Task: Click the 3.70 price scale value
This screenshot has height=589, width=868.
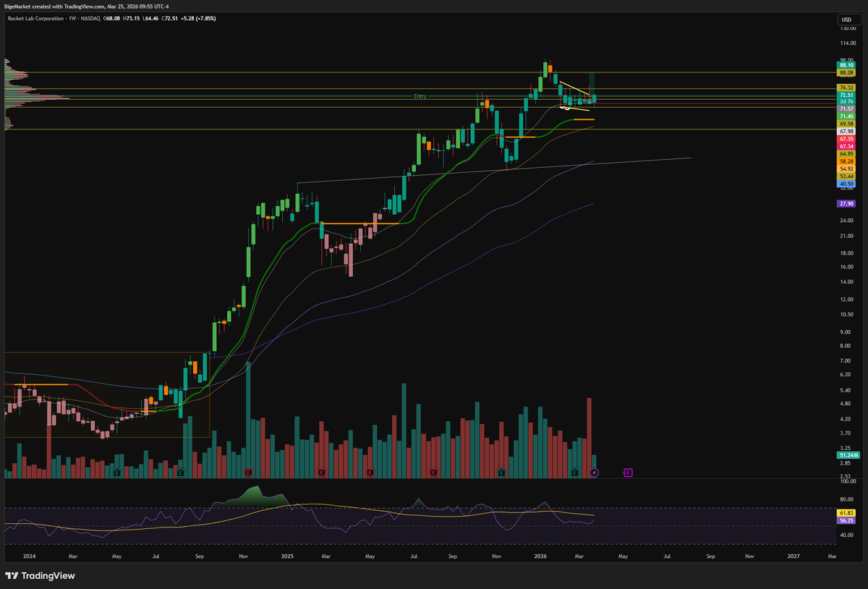Action: coord(845,433)
